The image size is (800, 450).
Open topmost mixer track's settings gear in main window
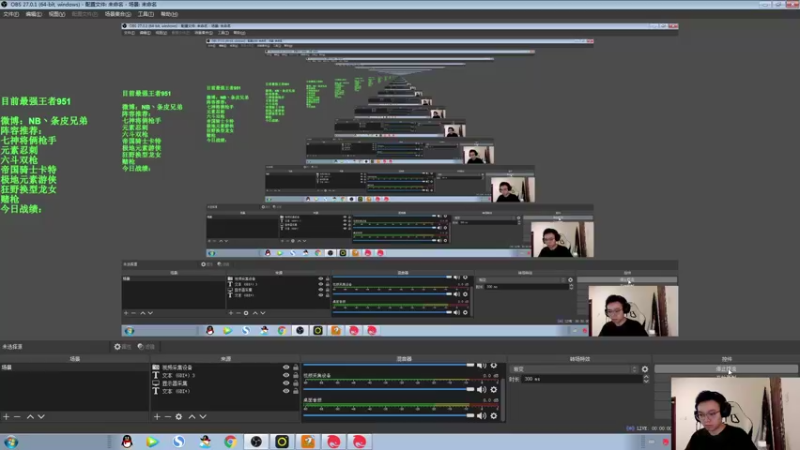(x=493, y=365)
